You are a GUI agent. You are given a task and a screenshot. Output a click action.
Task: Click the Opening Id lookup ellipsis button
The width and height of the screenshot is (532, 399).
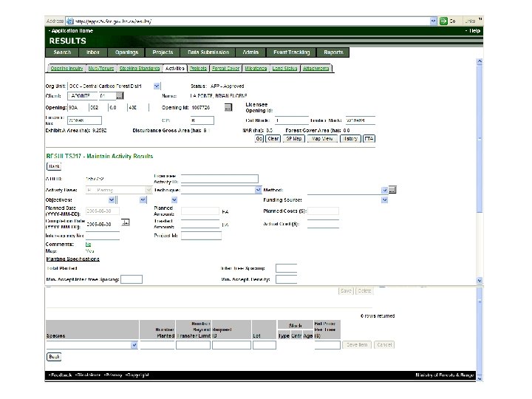tap(228, 107)
